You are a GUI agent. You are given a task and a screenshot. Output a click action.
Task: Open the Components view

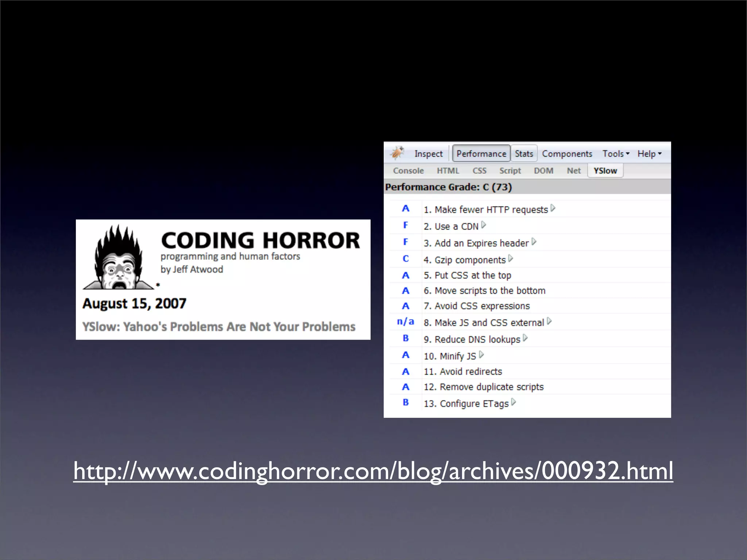[567, 154]
